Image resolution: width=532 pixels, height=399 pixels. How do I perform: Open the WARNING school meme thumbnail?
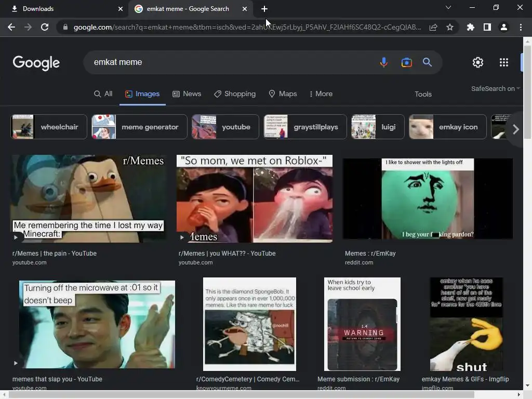pos(362,324)
